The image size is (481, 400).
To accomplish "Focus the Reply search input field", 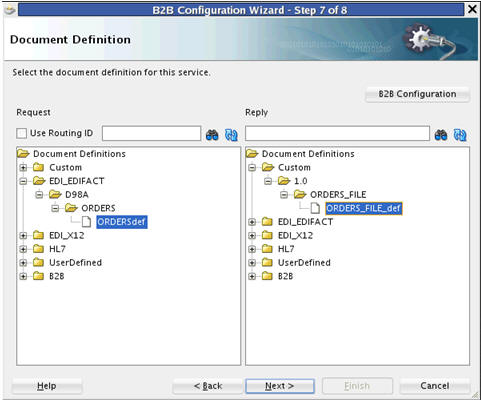I will [337, 134].
